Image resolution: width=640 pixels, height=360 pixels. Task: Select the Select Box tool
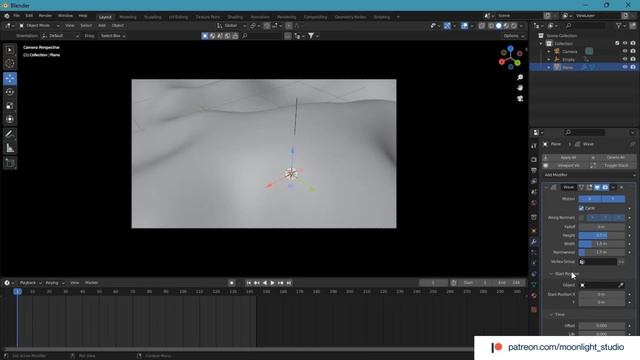click(x=10, y=50)
